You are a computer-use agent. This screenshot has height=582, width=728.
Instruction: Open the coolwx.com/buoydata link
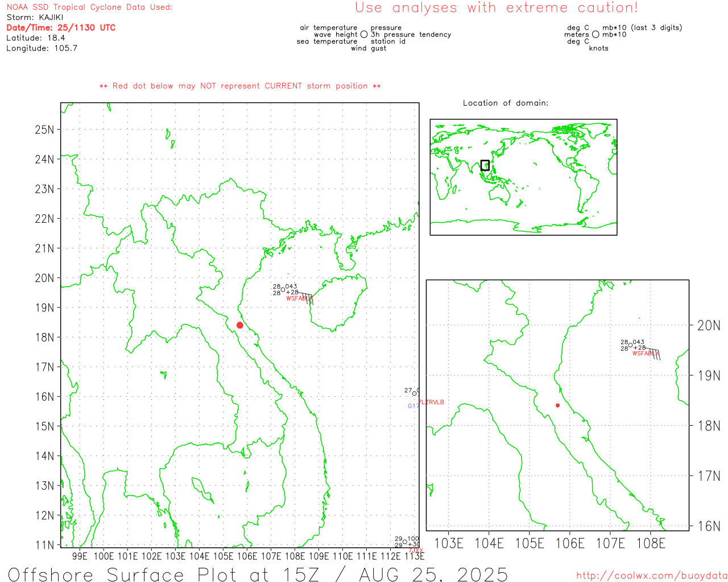click(652, 576)
